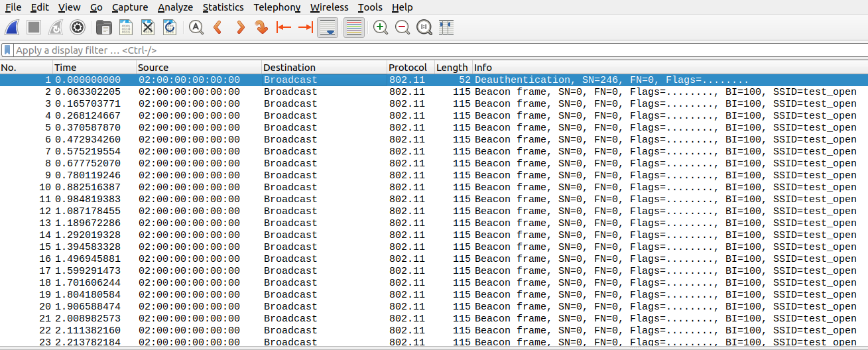Jump to the first packet

284,27
